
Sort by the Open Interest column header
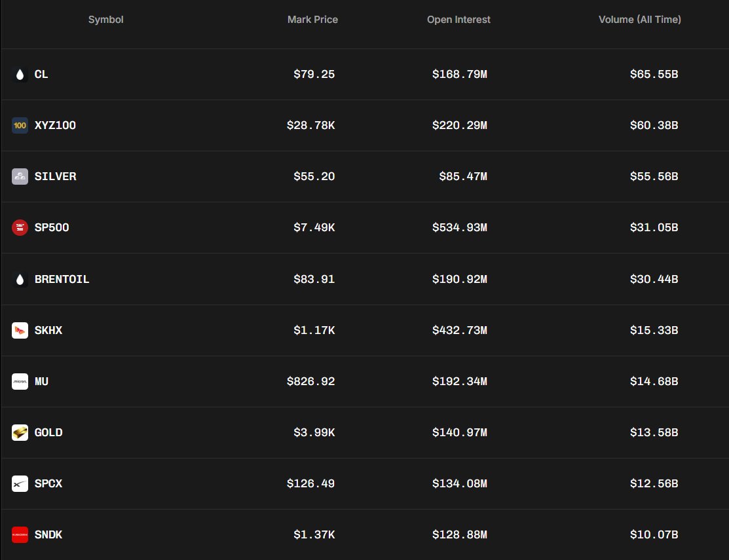(x=458, y=20)
